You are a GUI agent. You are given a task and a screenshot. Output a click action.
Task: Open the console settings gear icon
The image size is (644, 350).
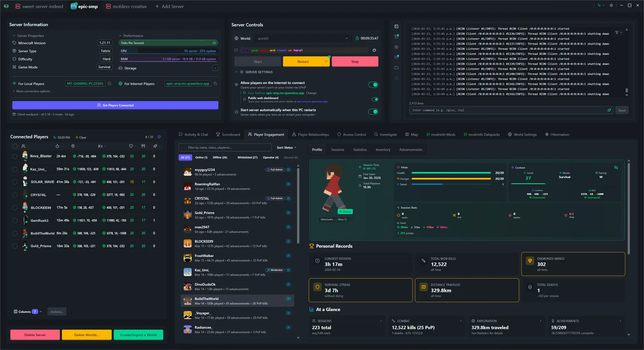[x=396, y=47]
